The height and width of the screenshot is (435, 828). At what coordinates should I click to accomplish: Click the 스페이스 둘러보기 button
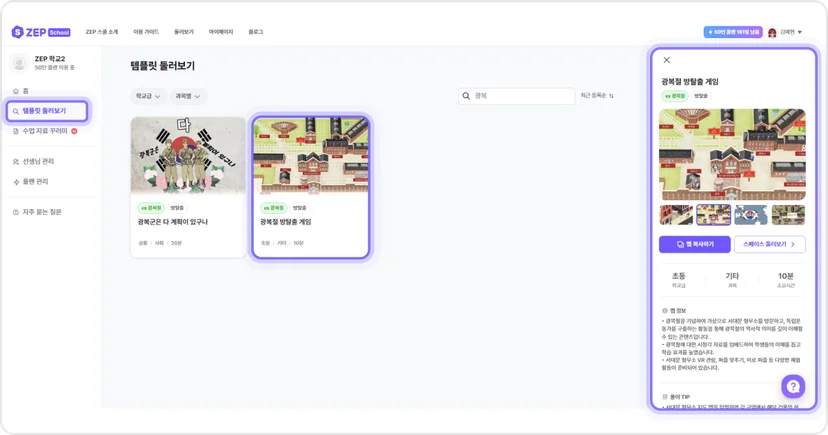(770, 244)
